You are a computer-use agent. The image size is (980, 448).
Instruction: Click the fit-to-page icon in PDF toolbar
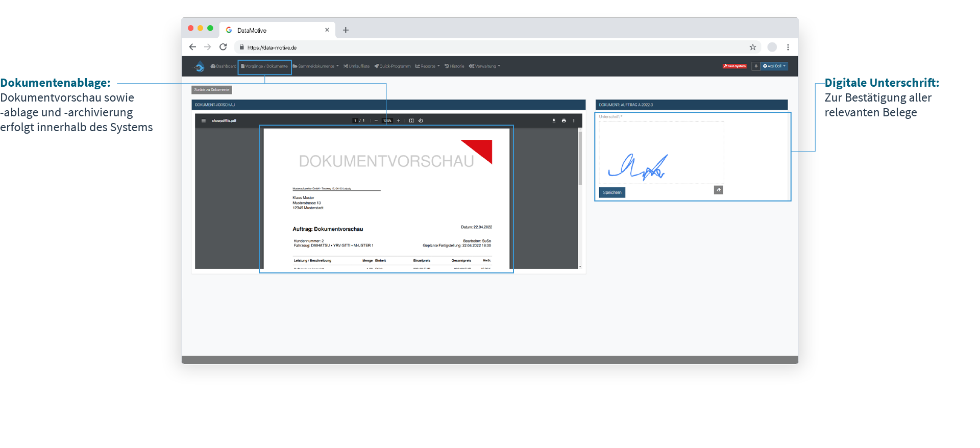(x=411, y=121)
